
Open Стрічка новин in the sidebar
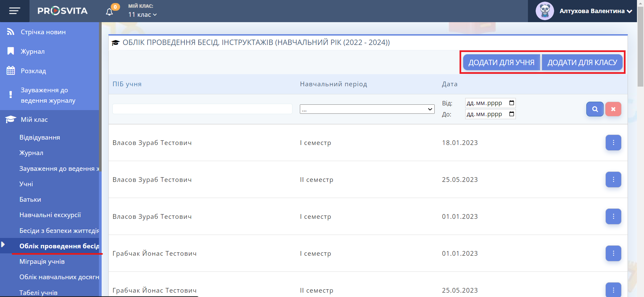tap(43, 32)
